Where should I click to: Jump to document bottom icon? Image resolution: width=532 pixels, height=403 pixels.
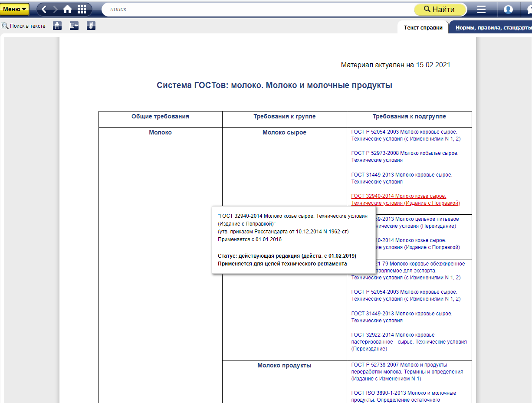[91, 26]
